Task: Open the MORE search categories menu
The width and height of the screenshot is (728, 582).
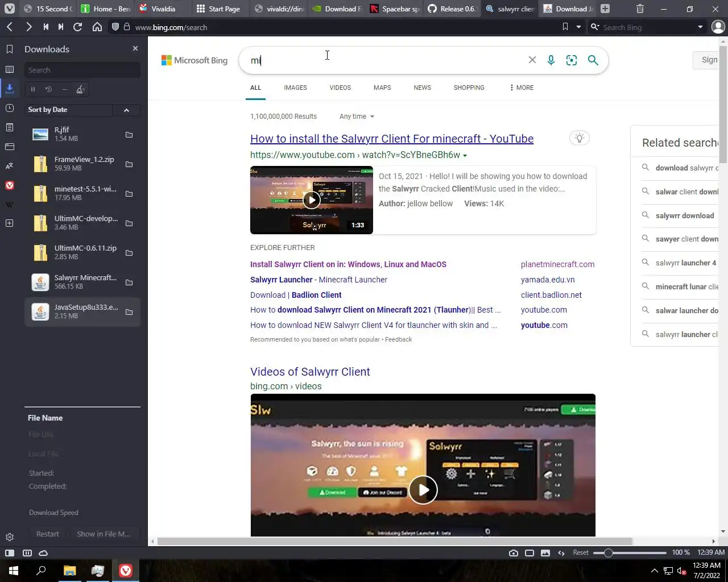Action: pos(522,88)
